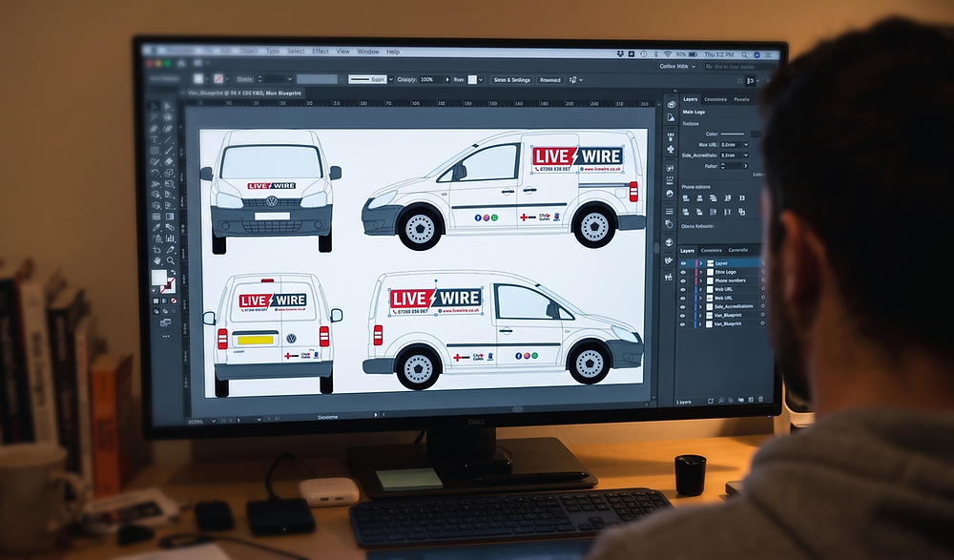Screen dimensions: 954x560
Task: Click first align icon under Phone outions
Action: click(686, 197)
